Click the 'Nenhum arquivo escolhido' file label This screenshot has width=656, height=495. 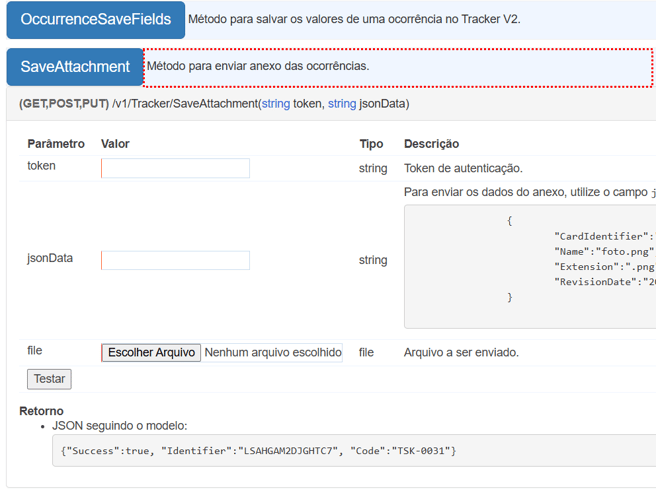pyautogui.click(x=272, y=352)
